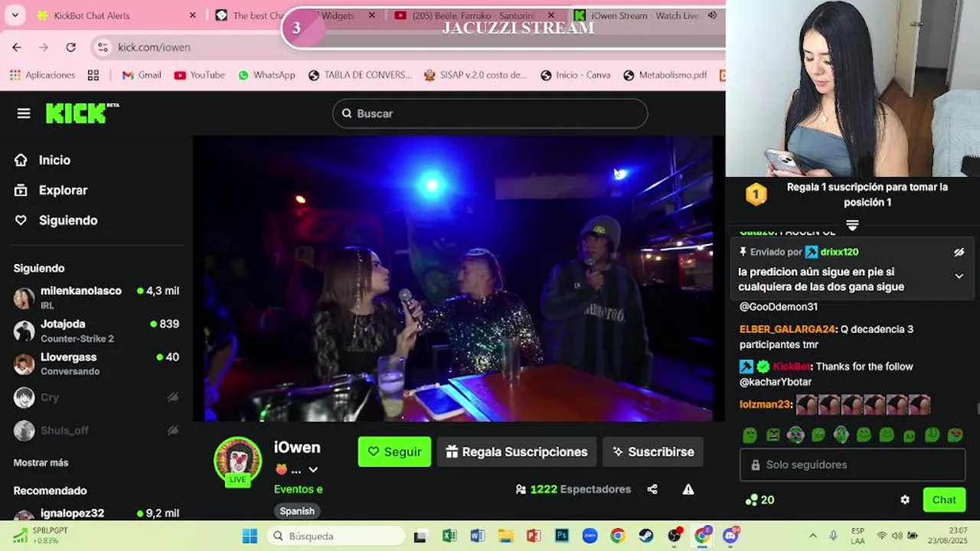980x551 pixels.
Task: Collapse the gift leaderboard handle
Action: (x=852, y=225)
